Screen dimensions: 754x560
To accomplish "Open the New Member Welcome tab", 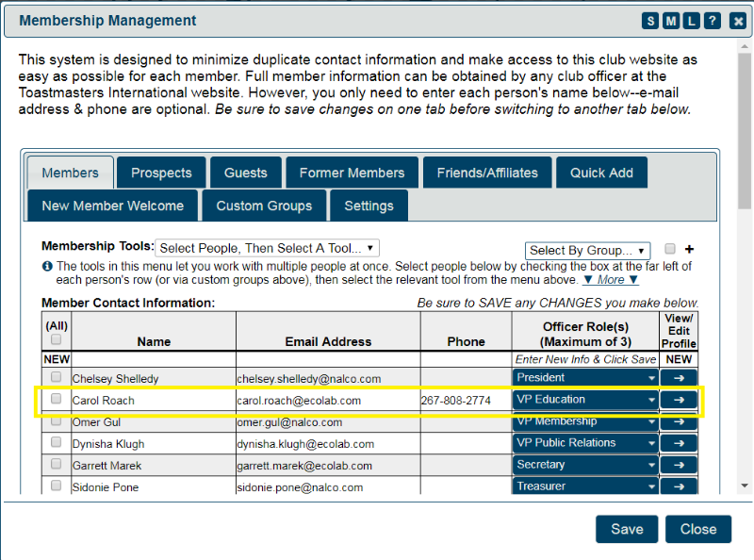I will 112,206.
